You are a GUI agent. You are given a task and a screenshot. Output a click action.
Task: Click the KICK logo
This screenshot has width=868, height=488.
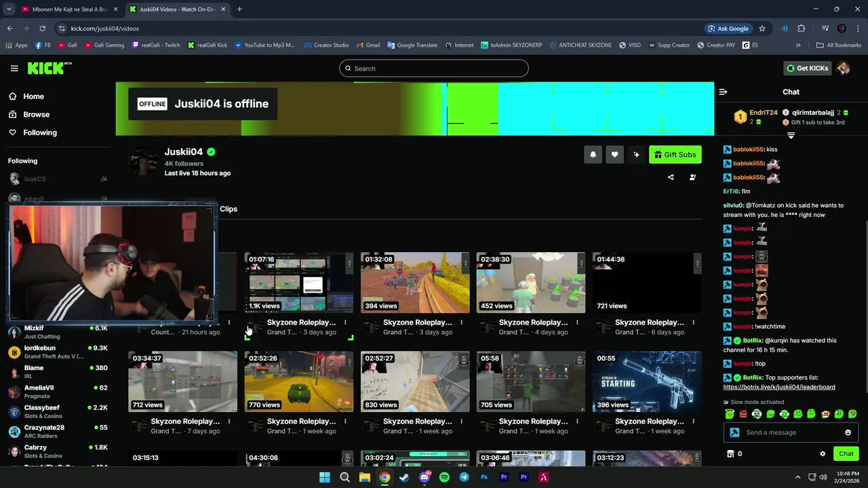coord(49,68)
